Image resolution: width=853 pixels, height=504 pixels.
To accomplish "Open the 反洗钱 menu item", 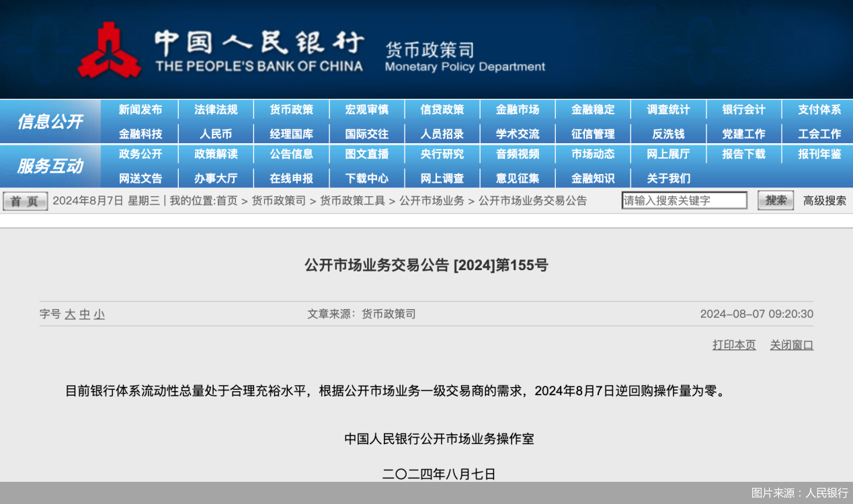I will 668,134.
